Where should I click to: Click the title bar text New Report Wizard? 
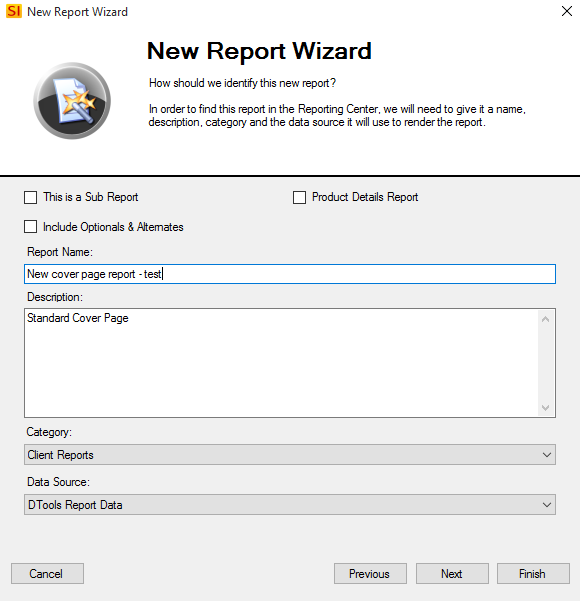coord(77,12)
